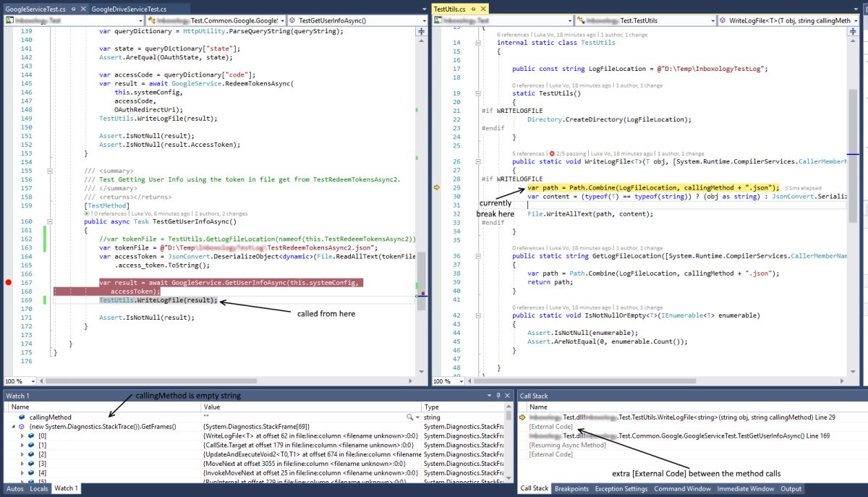Image resolution: width=868 pixels, height=497 pixels.
Task: Click the passing-tests indicator above TestGetUserInfoAsync
Action: pyautogui.click(x=86, y=214)
